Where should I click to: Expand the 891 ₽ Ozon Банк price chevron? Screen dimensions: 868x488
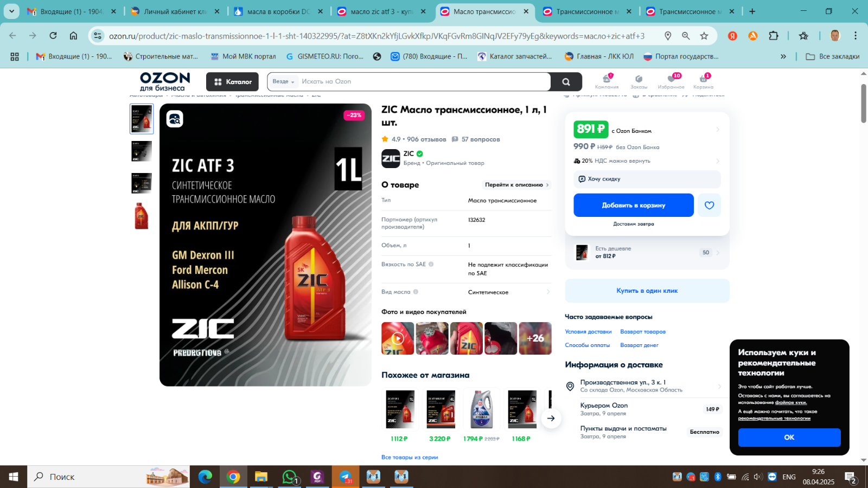click(718, 130)
